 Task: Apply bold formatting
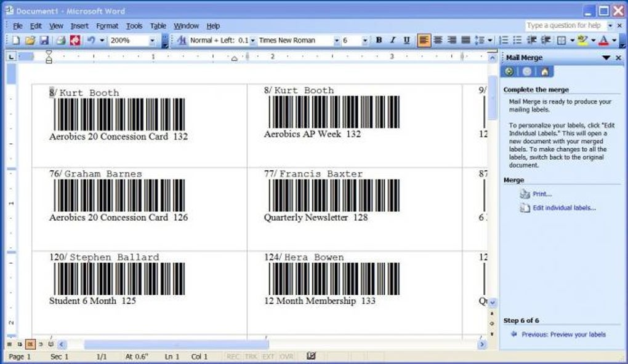click(x=379, y=40)
